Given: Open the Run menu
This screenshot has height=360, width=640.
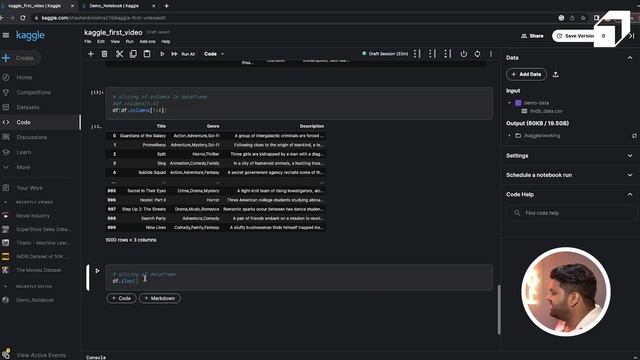Looking at the screenshot, I should point(129,42).
